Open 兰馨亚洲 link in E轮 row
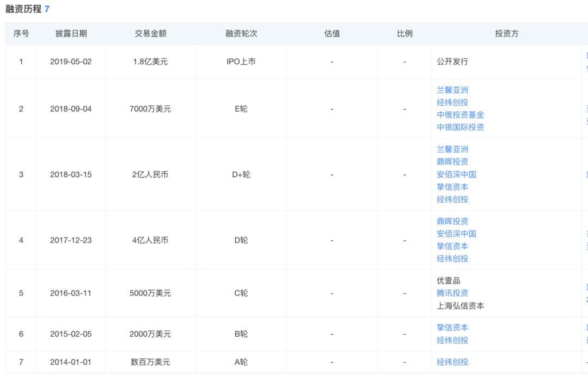Image resolution: width=588 pixels, height=375 pixels. tap(452, 90)
